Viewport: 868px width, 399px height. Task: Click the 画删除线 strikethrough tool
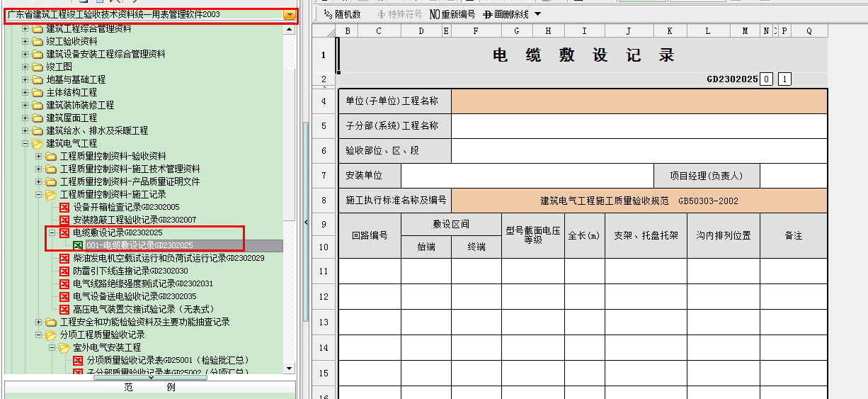click(x=506, y=14)
